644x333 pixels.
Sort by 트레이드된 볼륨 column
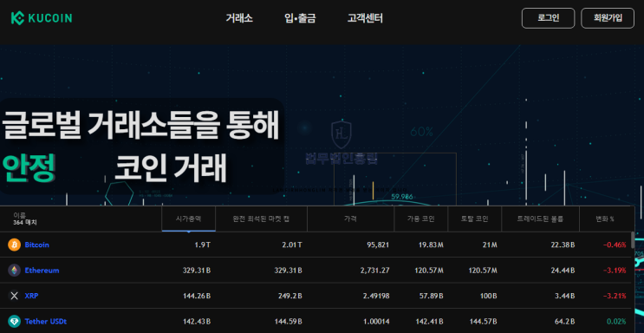pyautogui.click(x=540, y=219)
